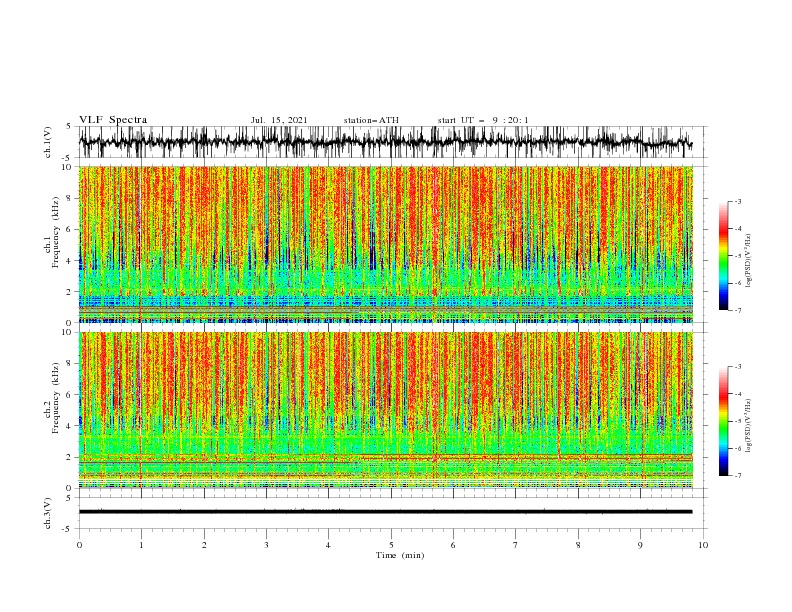Screen dimensions: 792x612
Task: Click the "ch.1(V)" axis label
Action: coord(48,142)
